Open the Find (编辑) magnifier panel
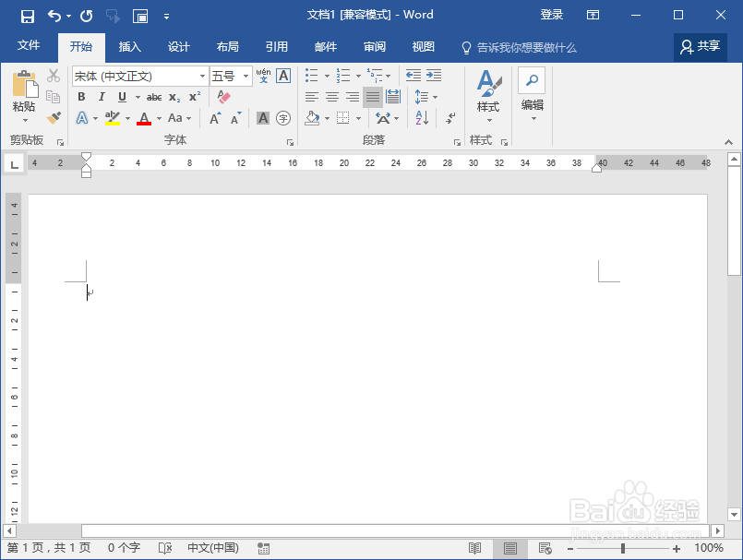743x560 pixels. pos(533,80)
